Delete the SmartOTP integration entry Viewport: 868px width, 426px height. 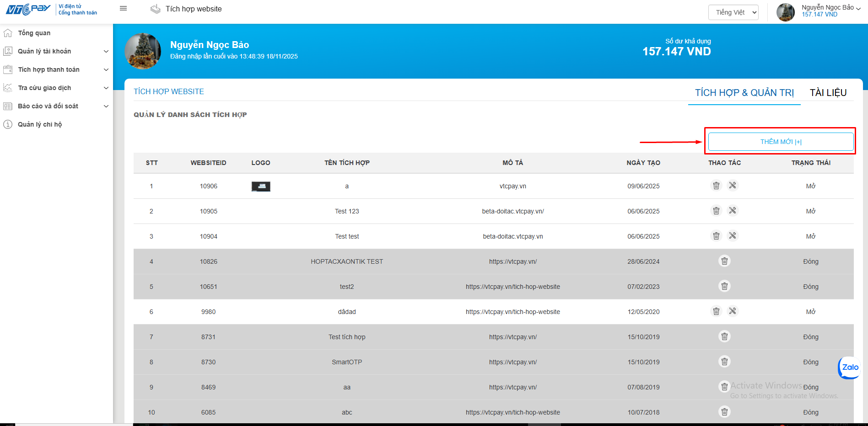click(724, 362)
